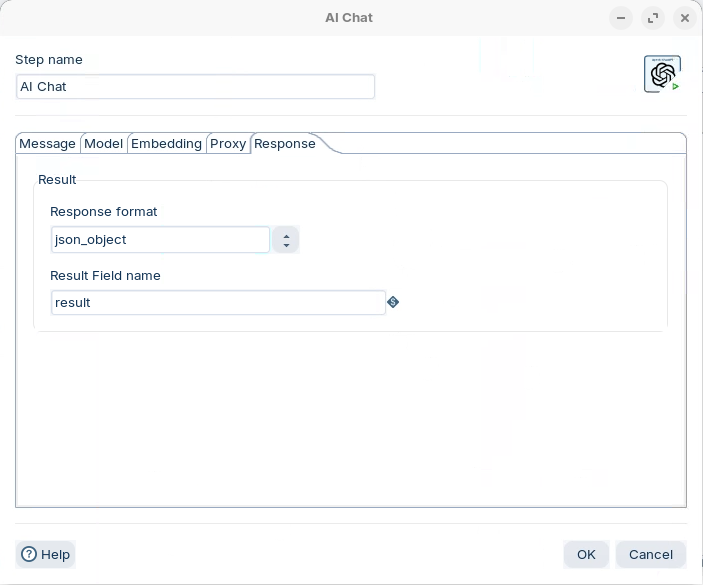Click the question mark Help icon
The height and width of the screenshot is (585, 703).
tap(29, 554)
